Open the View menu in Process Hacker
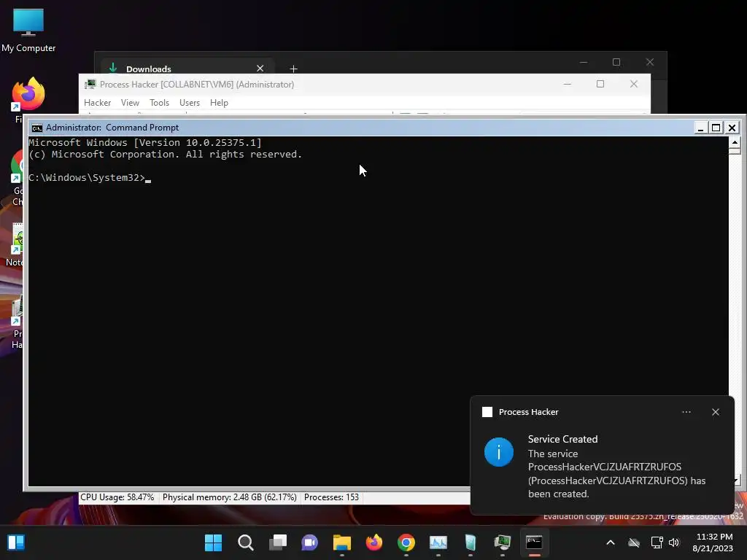 point(130,102)
